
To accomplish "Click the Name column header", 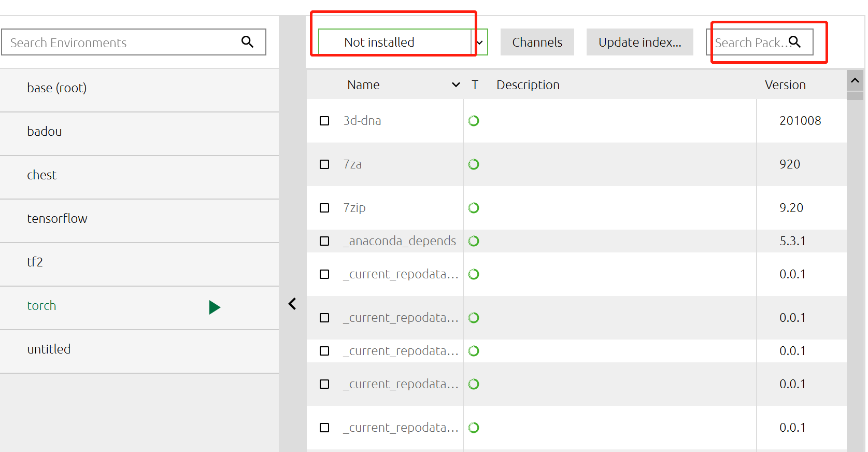I will 364,84.
